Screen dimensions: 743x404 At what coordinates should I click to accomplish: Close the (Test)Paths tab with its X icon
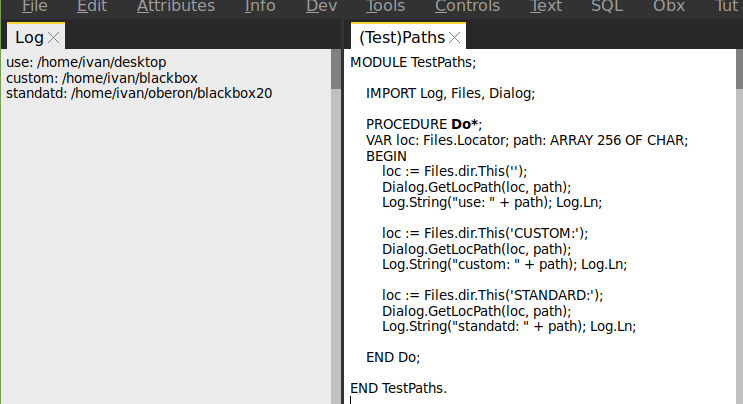tap(455, 38)
